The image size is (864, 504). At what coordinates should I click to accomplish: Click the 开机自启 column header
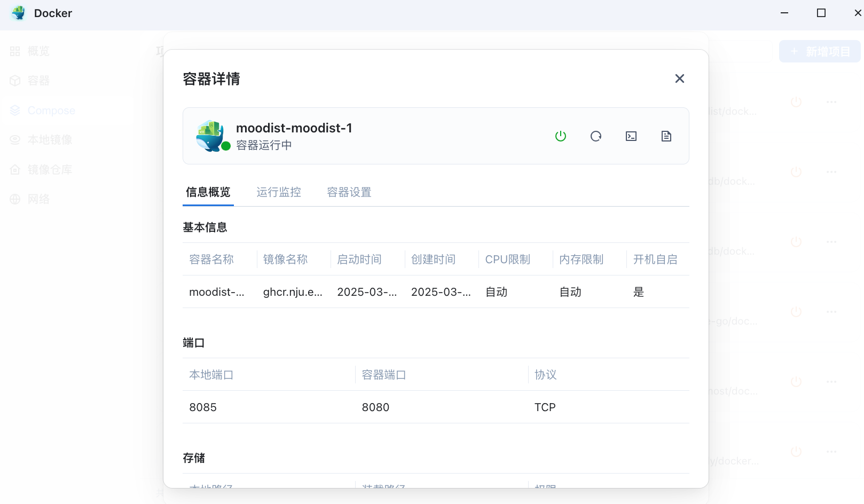coord(655,259)
